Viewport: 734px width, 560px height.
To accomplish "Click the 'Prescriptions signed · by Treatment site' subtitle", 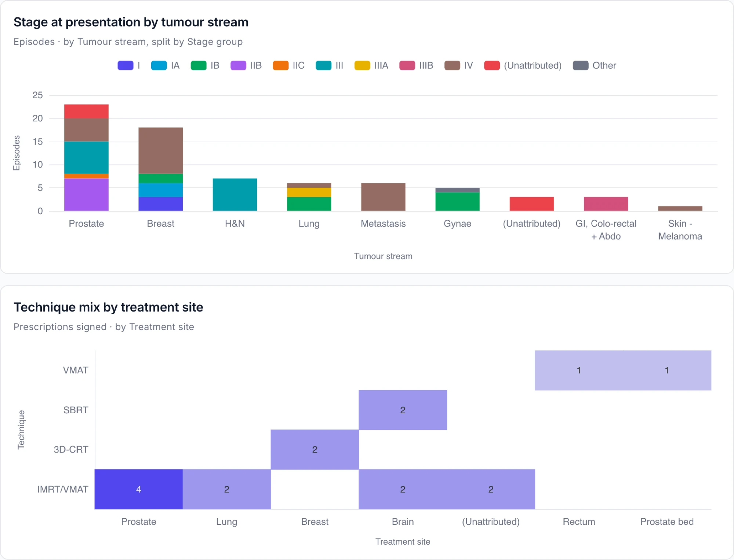I will click(x=104, y=327).
